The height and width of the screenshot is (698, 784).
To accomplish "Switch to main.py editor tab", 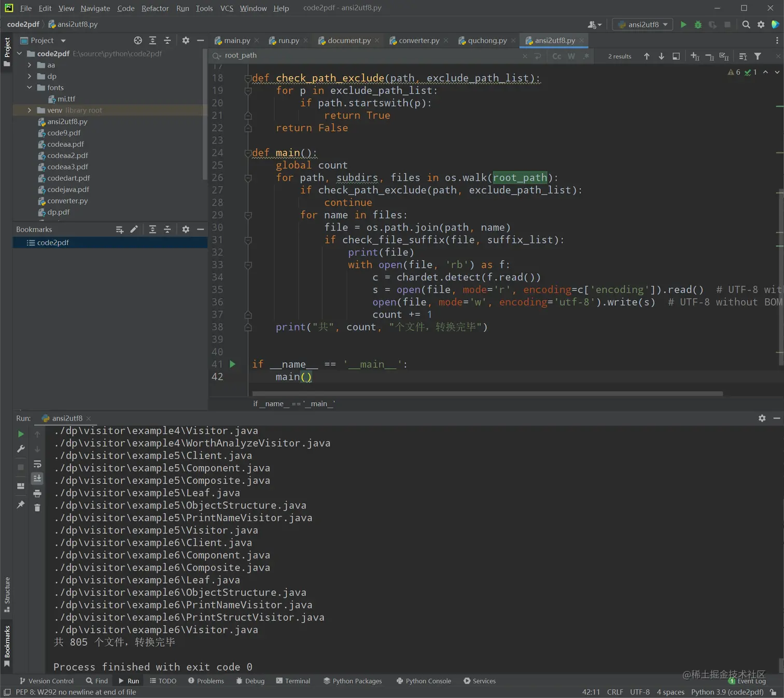I will (237, 40).
